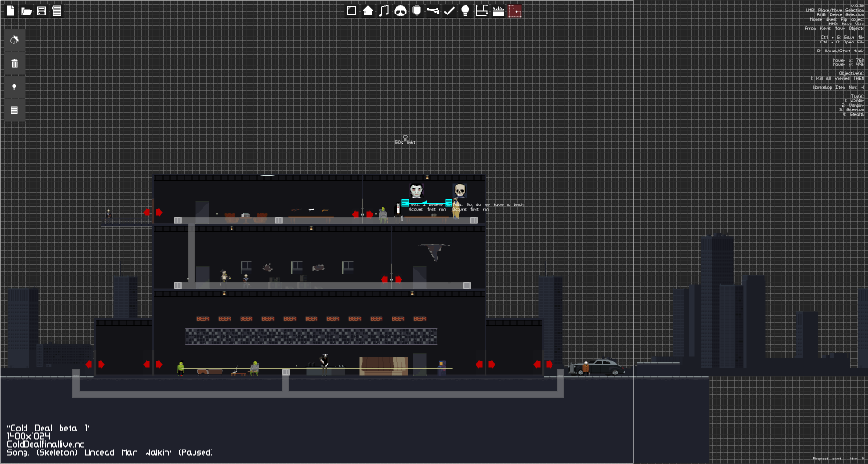Screen dimensions: 868x464
Task: Toggle the left sidebar light bulb
Action: pyautogui.click(x=14, y=86)
